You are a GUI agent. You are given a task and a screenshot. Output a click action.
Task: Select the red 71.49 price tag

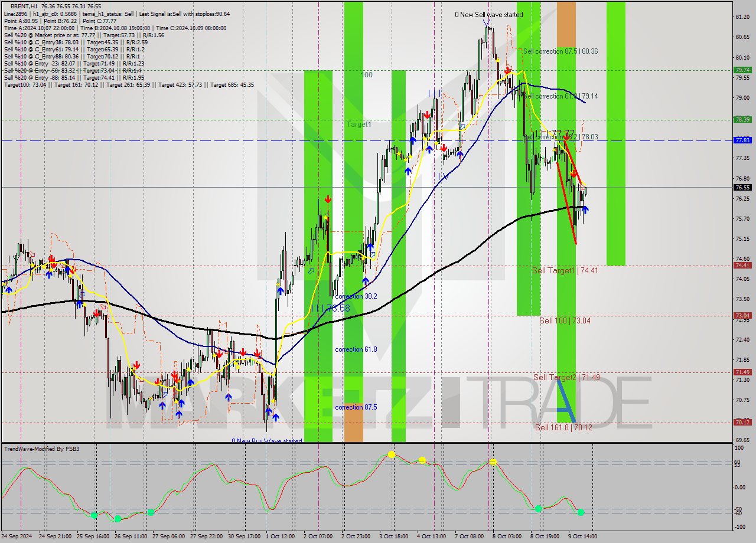coord(742,372)
